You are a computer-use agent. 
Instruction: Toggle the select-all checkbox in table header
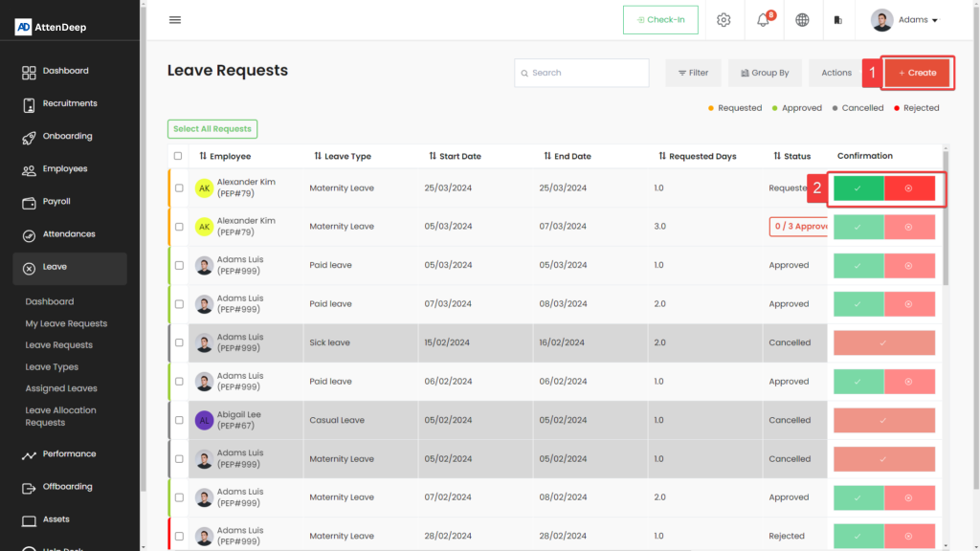[178, 156]
